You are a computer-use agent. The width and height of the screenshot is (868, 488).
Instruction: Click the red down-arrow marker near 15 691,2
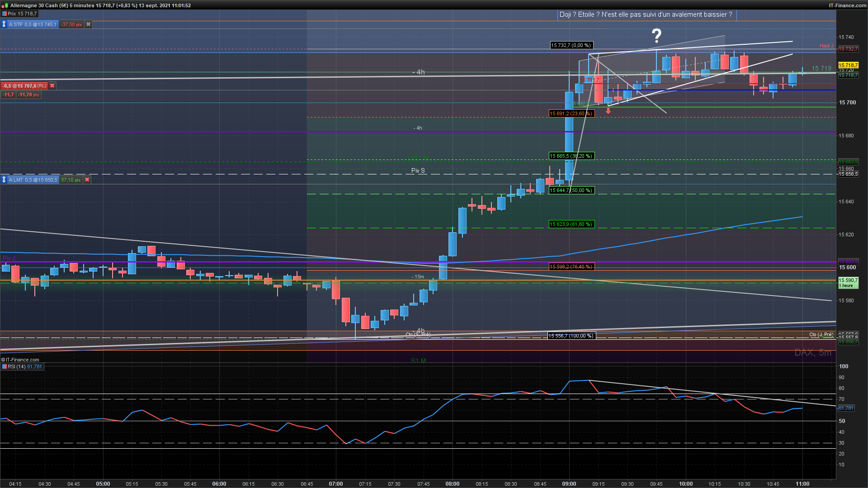pos(608,111)
